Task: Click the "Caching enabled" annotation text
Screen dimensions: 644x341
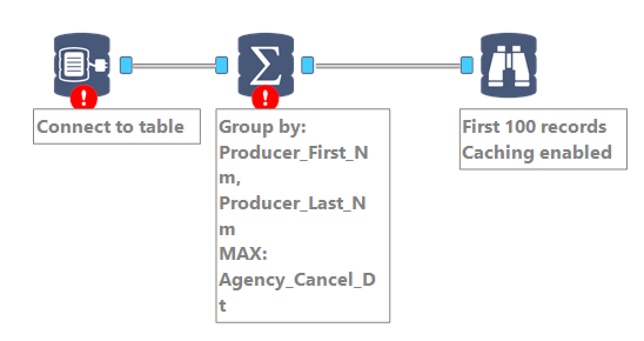Action: tap(536, 152)
